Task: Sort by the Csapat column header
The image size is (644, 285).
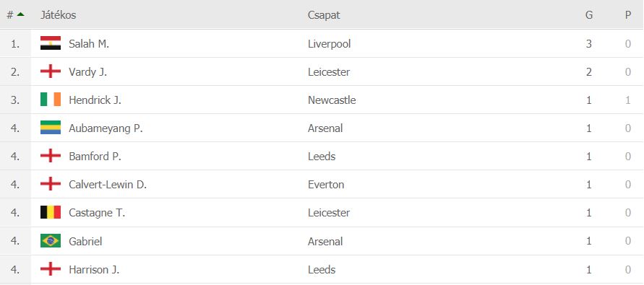Action: [324, 15]
